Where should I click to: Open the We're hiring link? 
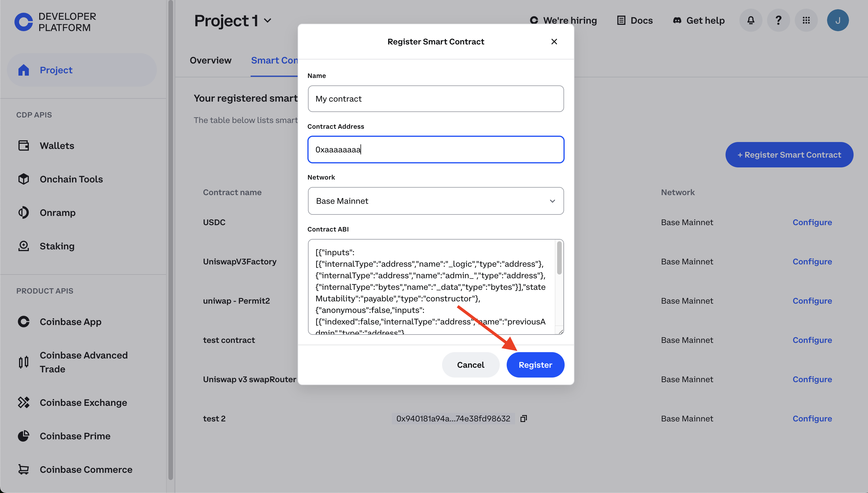563,20
